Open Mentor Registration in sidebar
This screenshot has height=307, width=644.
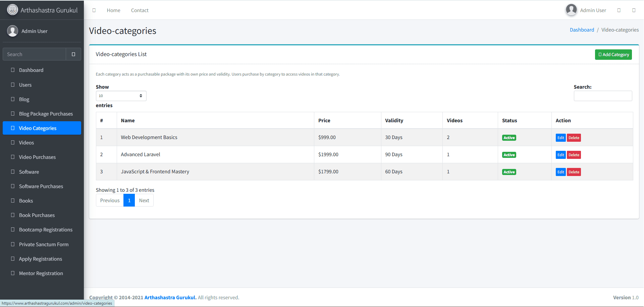pos(42,273)
